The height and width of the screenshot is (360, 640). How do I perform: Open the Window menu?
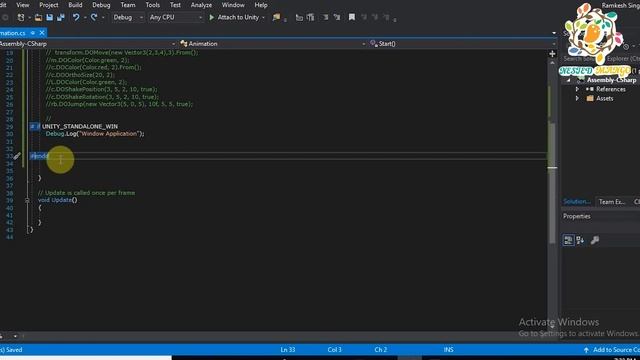coord(233,5)
